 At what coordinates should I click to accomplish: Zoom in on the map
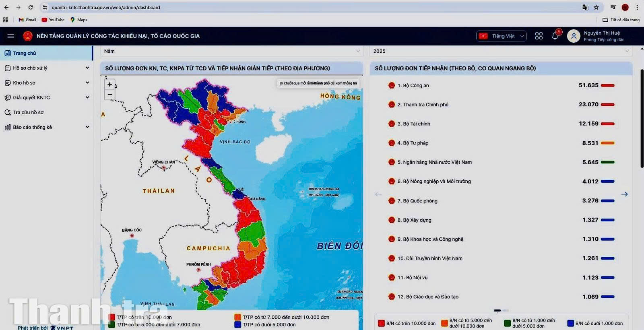pyautogui.click(x=109, y=85)
